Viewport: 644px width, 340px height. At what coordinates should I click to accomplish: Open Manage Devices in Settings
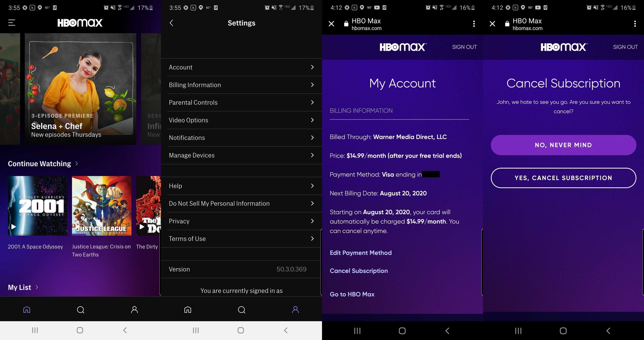[241, 155]
